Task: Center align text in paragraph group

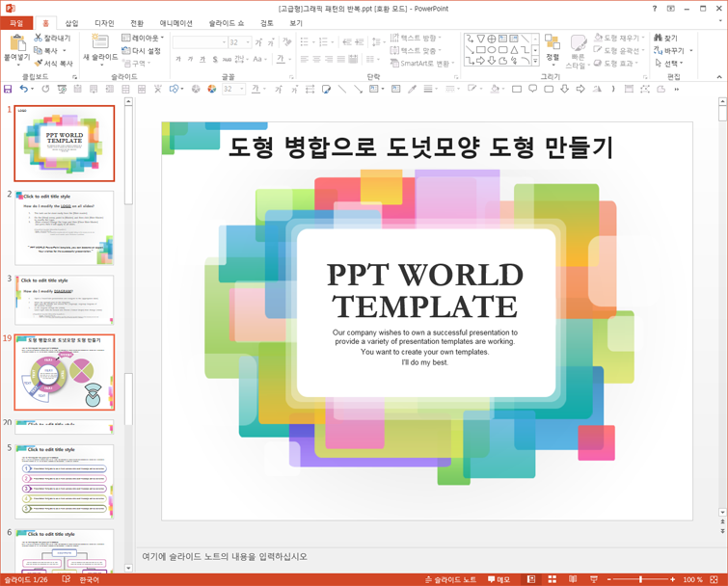Action: [316, 60]
